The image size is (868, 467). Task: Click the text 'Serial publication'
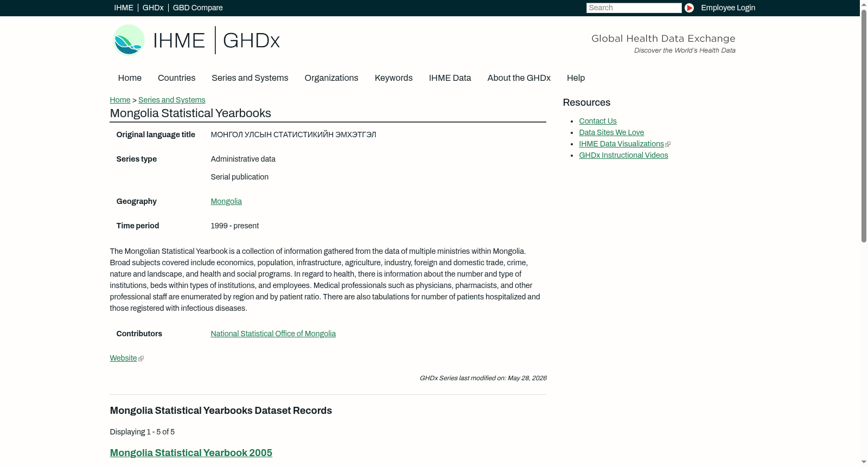click(x=240, y=177)
